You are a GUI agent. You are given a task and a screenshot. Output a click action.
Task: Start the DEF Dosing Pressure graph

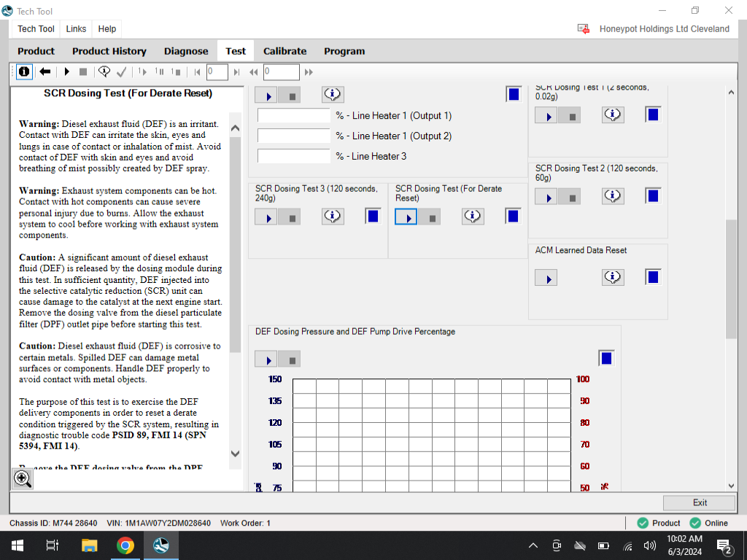point(266,360)
